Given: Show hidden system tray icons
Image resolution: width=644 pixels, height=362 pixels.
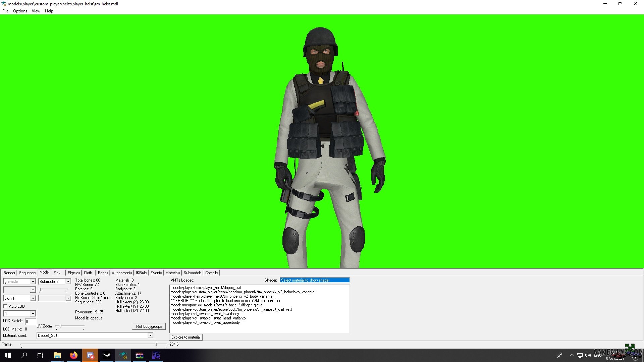Looking at the screenshot, I should click(572, 355).
